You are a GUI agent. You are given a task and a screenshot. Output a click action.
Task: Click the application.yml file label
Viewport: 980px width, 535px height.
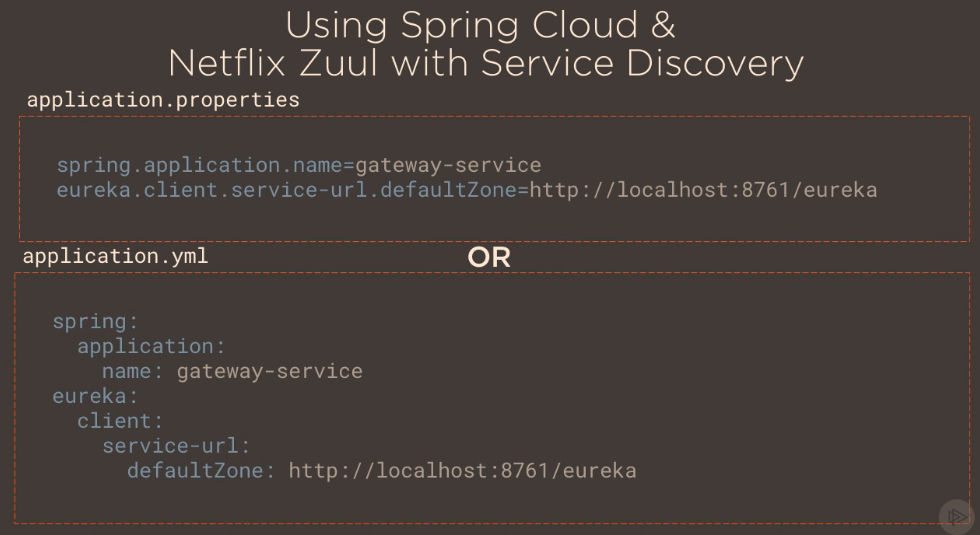click(116, 256)
